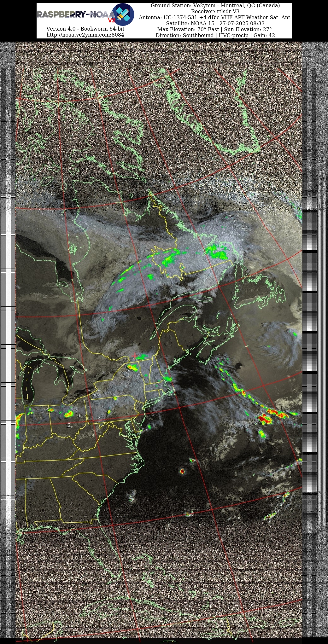
Task: Click the red ground station cross marker near Montreal
Action: click(135, 356)
